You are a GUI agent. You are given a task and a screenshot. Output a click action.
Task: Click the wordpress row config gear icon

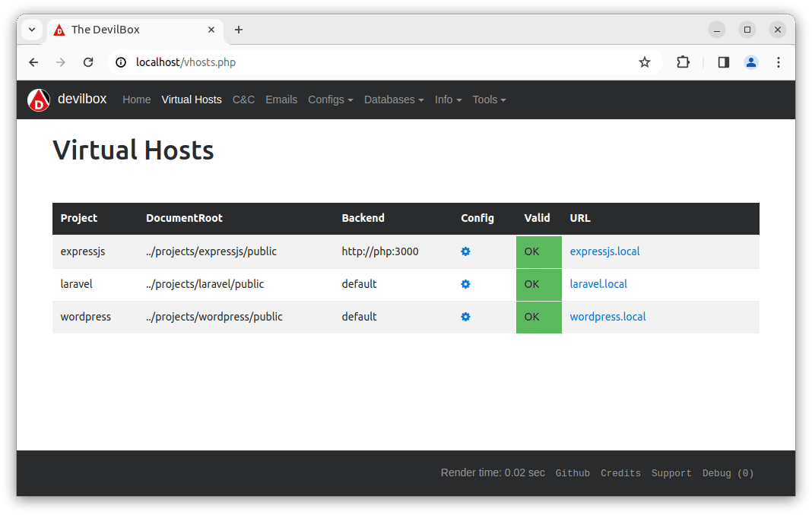coord(465,317)
